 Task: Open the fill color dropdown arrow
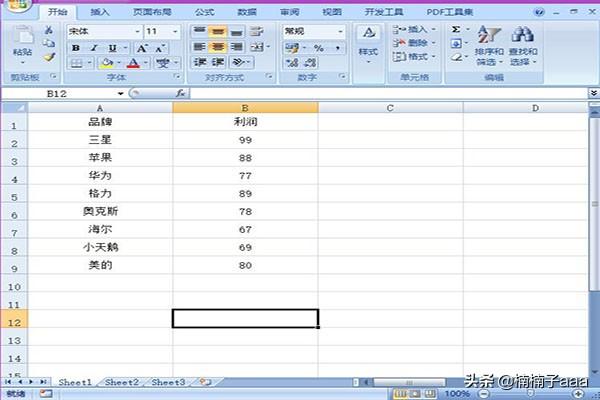click(x=119, y=62)
